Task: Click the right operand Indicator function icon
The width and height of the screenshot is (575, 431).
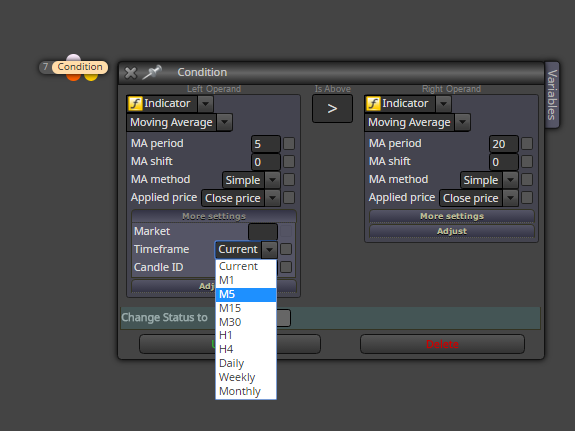Action: click(x=373, y=103)
